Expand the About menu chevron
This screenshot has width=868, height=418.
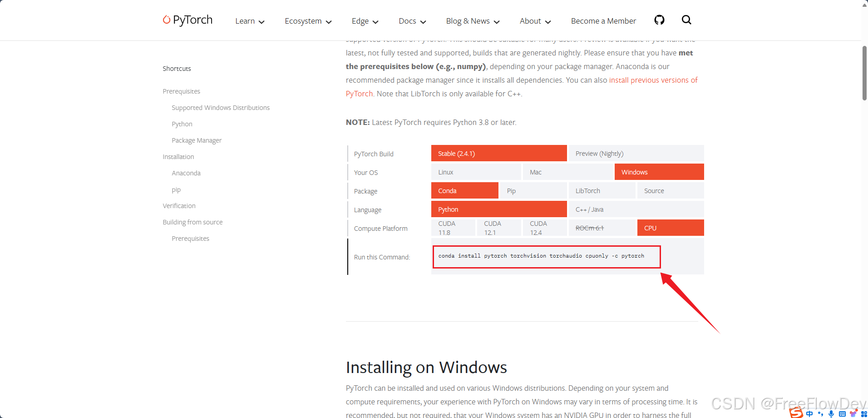[x=548, y=22]
